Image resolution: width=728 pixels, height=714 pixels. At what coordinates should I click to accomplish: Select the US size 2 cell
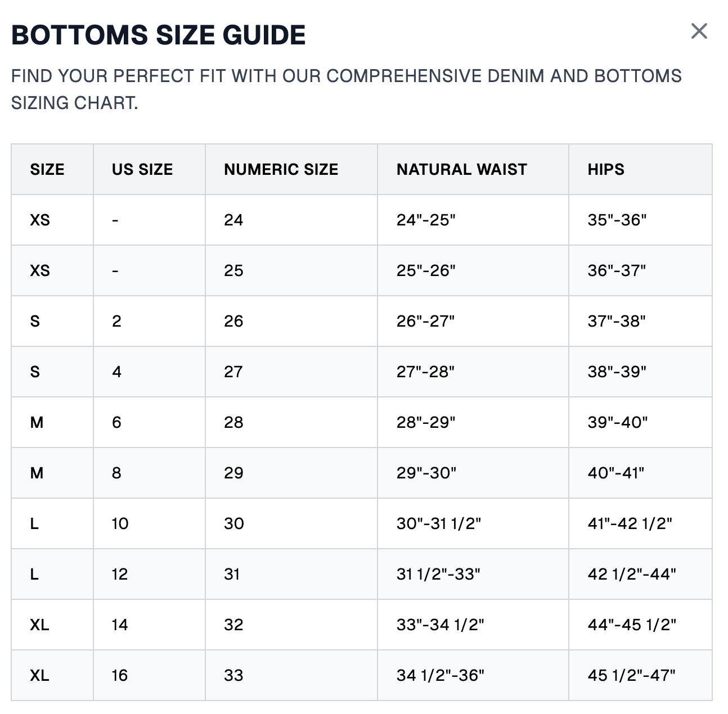point(116,321)
